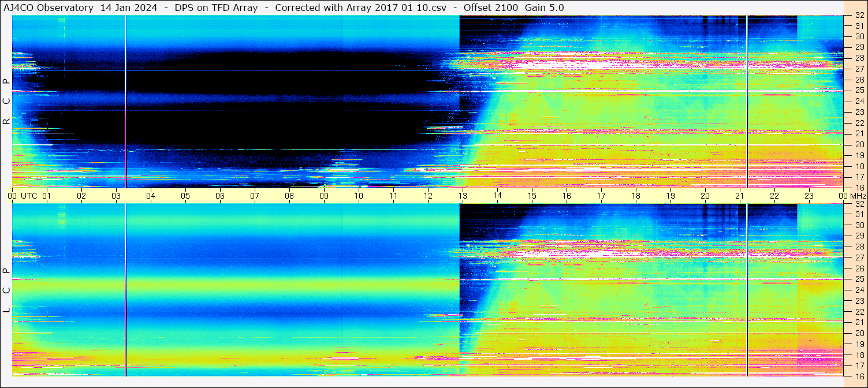Select the 13 hour tick label

tap(463, 196)
